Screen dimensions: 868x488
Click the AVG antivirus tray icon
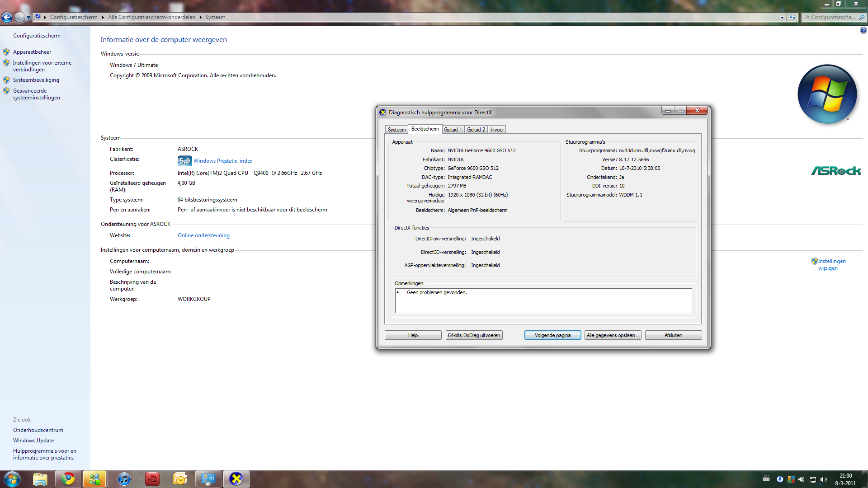coord(791,479)
